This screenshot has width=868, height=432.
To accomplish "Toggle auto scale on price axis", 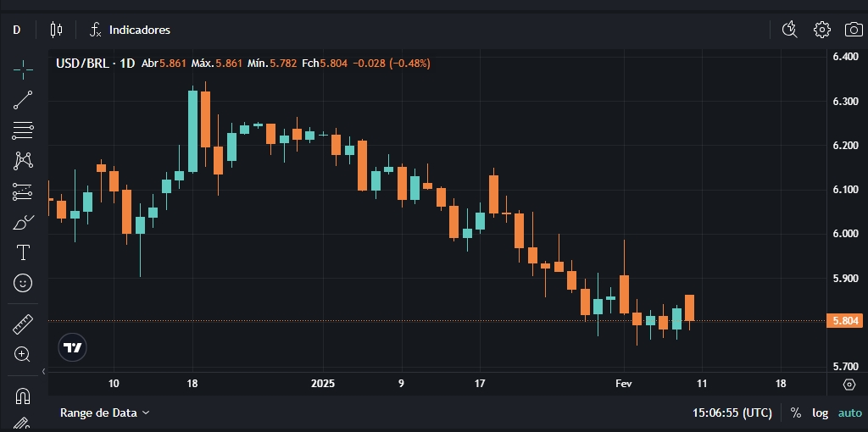I will [849, 413].
